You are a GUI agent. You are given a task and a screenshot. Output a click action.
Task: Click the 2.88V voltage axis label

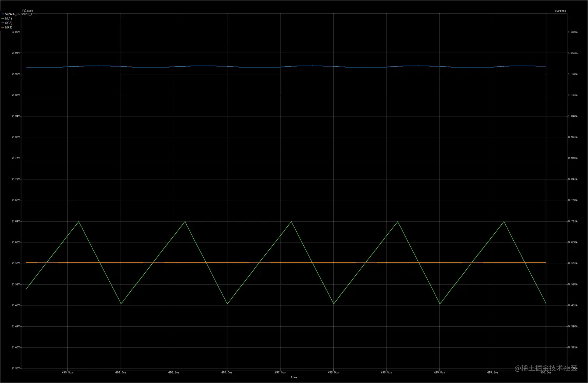click(16, 95)
